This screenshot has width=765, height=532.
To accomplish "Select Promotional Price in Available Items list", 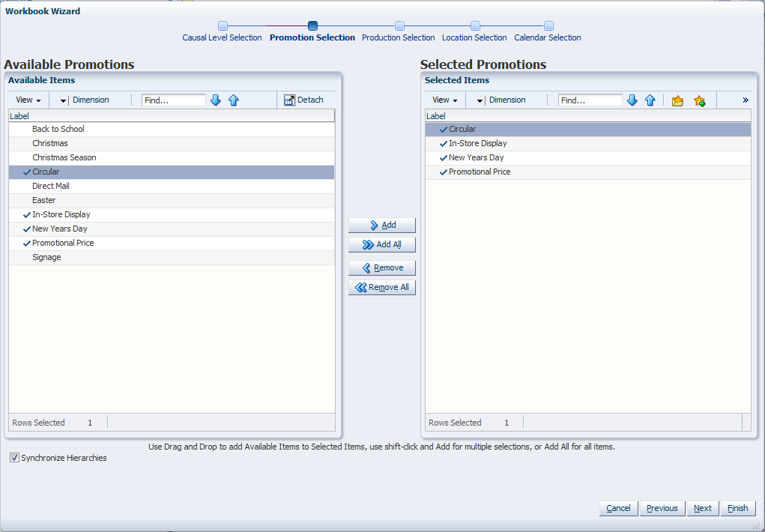I will pyautogui.click(x=172, y=243).
